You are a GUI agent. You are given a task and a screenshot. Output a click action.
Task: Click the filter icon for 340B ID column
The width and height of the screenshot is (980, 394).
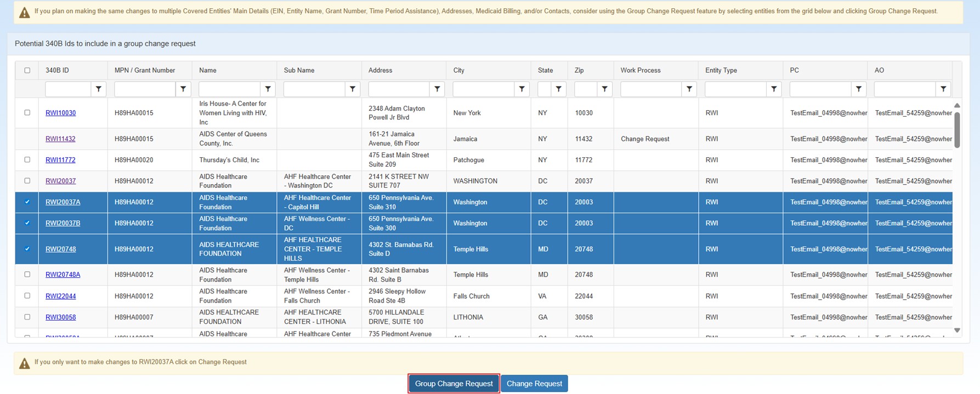click(x=98, y=89)
